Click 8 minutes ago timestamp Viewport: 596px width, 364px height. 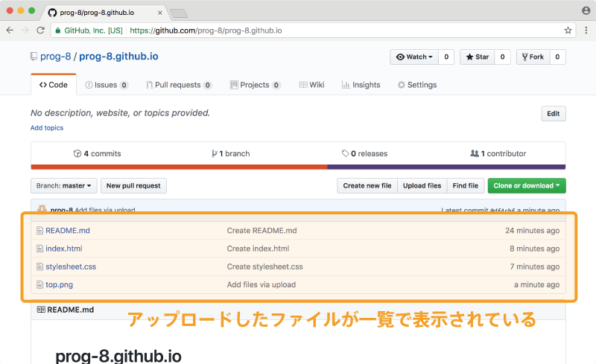(534, 249)
